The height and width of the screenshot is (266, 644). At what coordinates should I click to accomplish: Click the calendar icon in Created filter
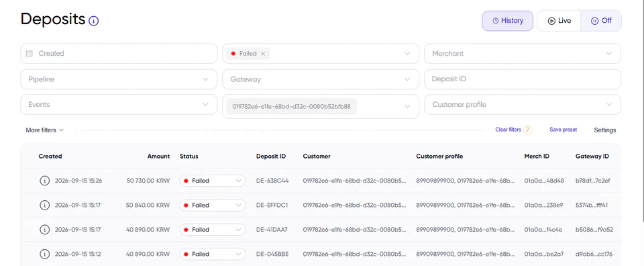pos(29,54)
